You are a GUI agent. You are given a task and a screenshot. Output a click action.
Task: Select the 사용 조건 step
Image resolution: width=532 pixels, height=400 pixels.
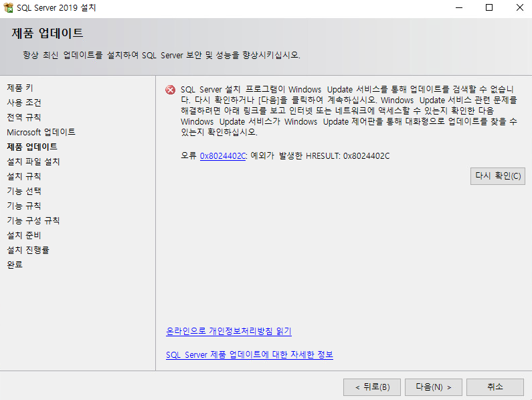point(23,103)
